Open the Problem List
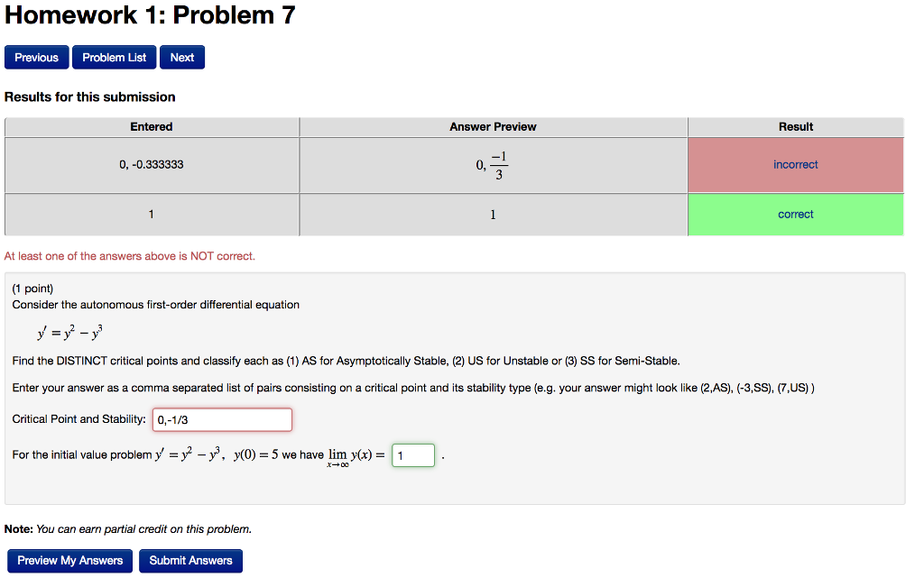The width and height of the screenshot is (924, 587). [x=114, y=56]
